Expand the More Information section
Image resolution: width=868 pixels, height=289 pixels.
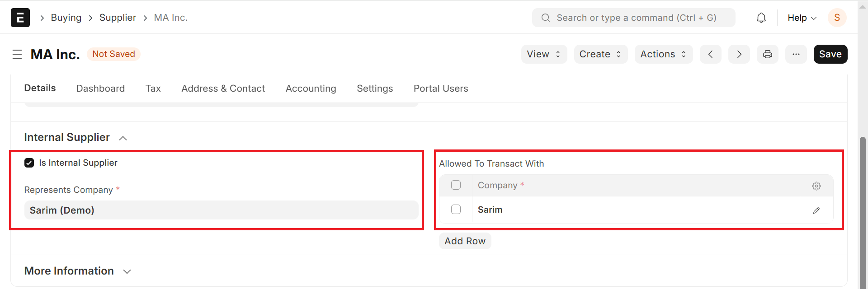(x=77, y=271)
